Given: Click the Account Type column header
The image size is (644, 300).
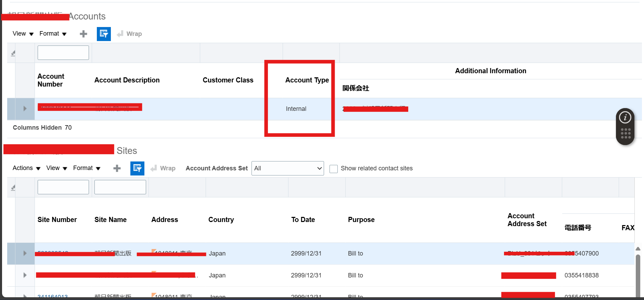Looking at the screenshot, I should 307,80.
